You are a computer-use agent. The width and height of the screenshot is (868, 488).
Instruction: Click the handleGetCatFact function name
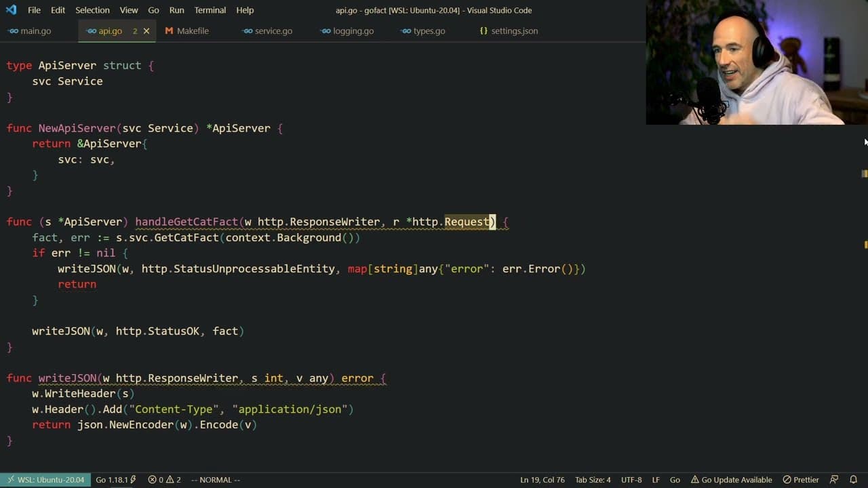[x=186, y=222]
